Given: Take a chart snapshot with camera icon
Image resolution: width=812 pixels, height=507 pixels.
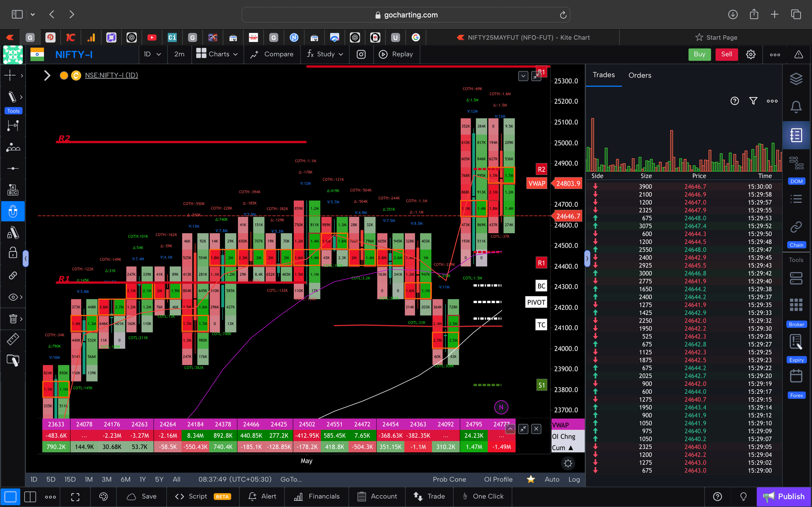Looking at the screenshot, I should pyautogui.click(x=361, y=54).
